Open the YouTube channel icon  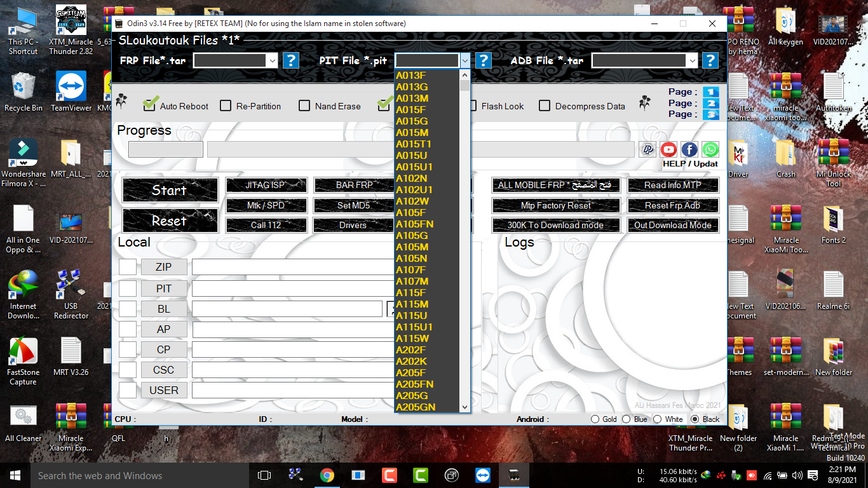(x=668, y=149)
